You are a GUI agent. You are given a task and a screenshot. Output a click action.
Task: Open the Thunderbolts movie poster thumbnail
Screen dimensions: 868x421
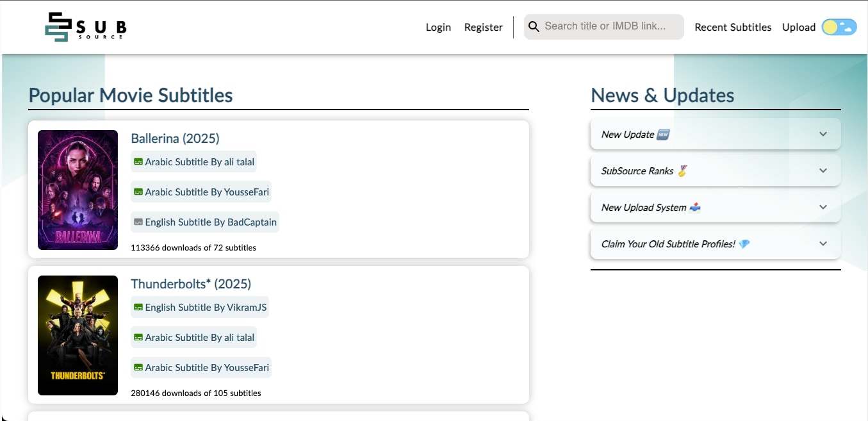pos(78,335)
